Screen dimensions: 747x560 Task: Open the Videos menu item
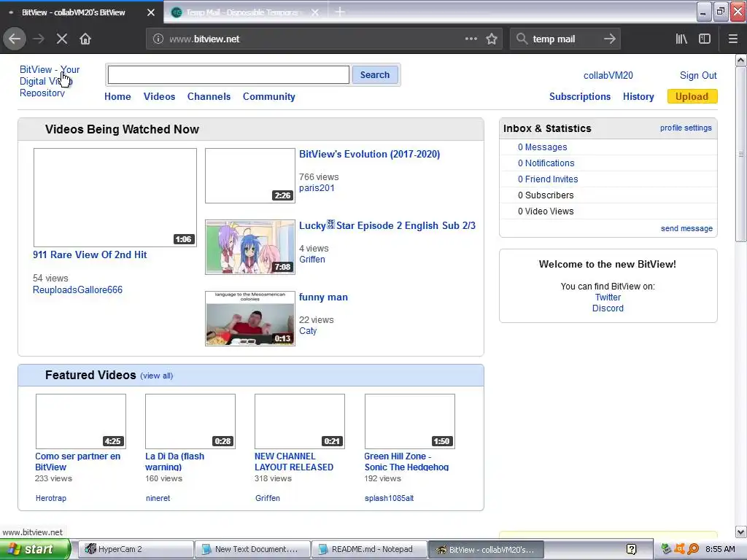[x=159, y=97]
